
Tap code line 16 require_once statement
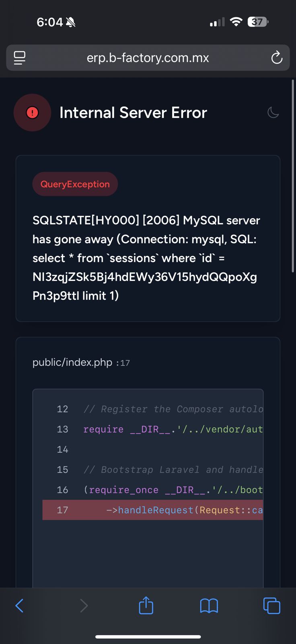173,490
